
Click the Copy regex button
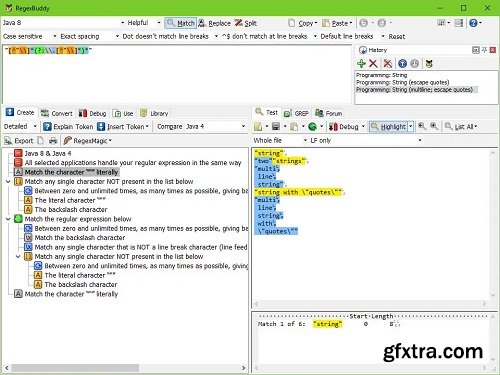tap(302, 23)
